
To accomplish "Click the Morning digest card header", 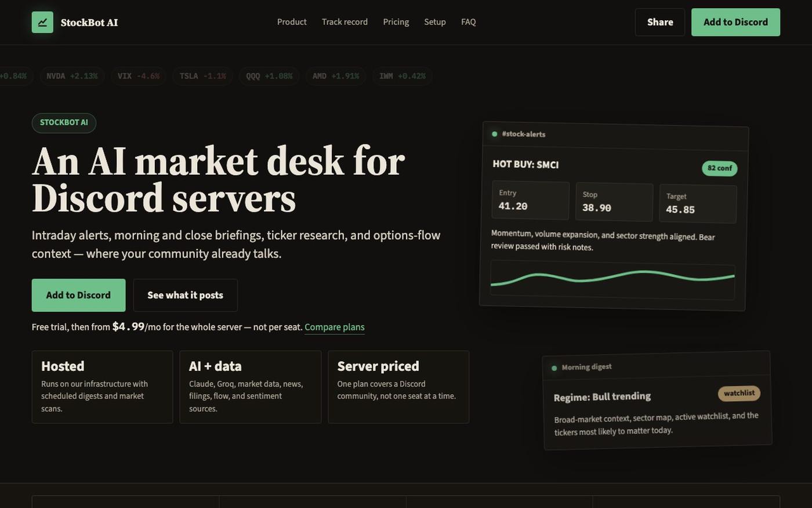I will 657,366.
